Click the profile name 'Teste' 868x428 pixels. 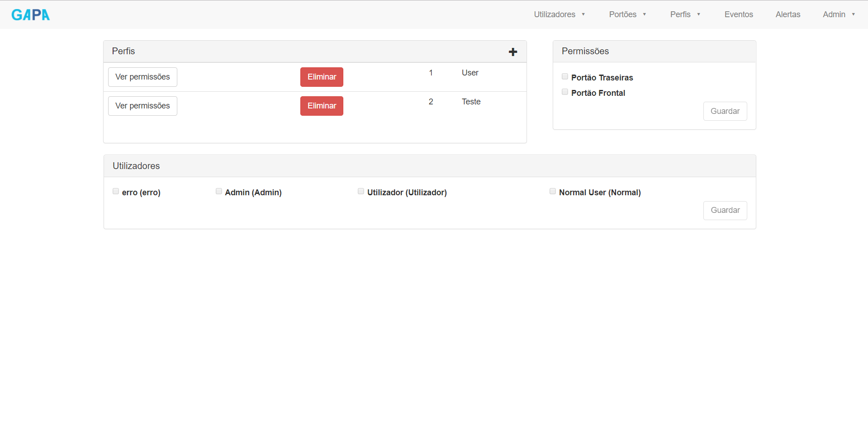pos(471,102)
